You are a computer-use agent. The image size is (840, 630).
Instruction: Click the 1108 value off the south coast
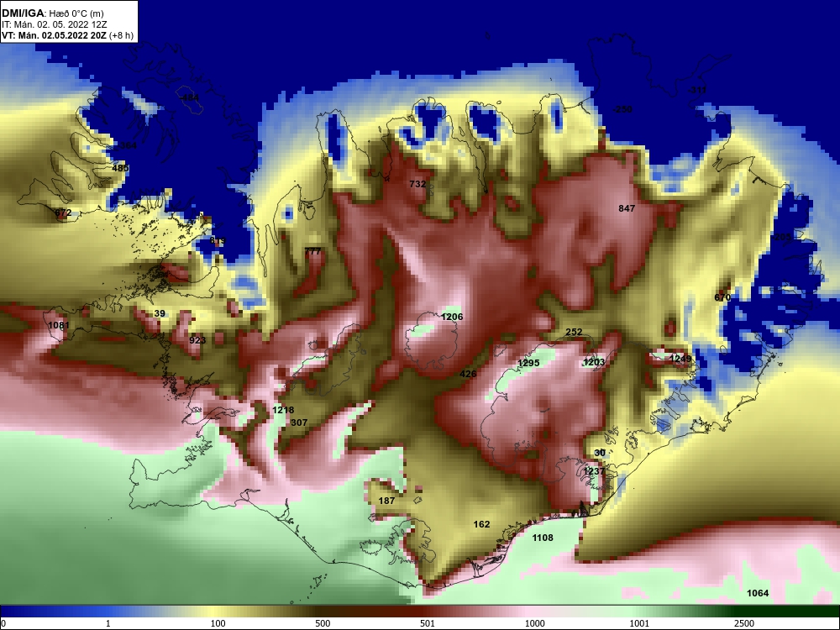click(x=542, y=538)
